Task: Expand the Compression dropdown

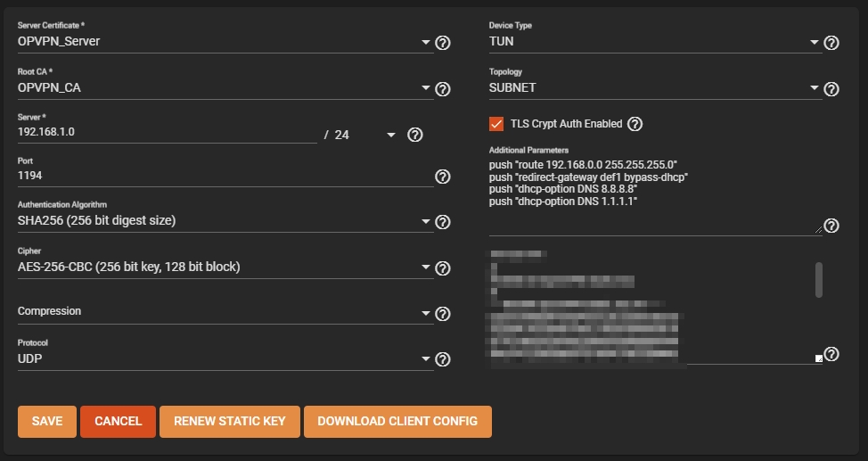Action: click(x=225, y=313)
